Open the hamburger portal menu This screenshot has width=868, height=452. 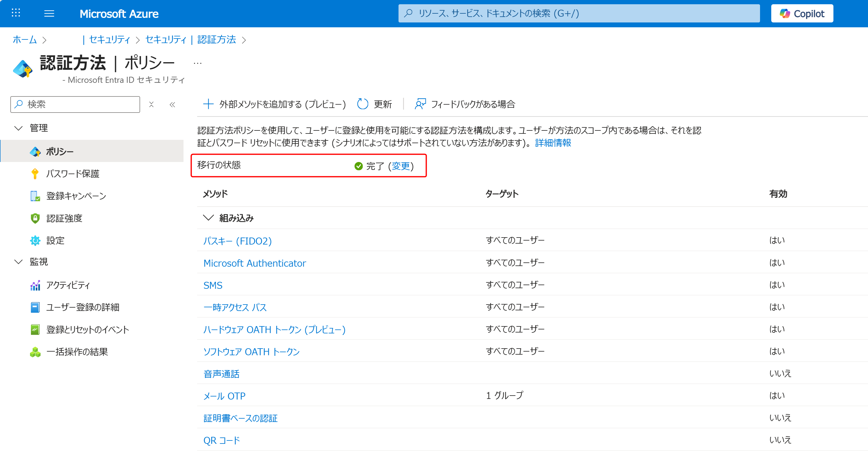[49, 13]
